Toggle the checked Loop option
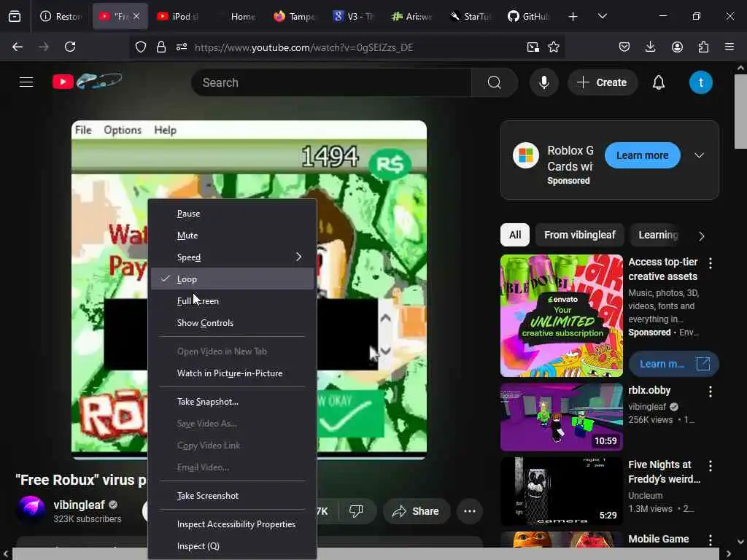Screen dimensions: 747x560 [233, 279]
